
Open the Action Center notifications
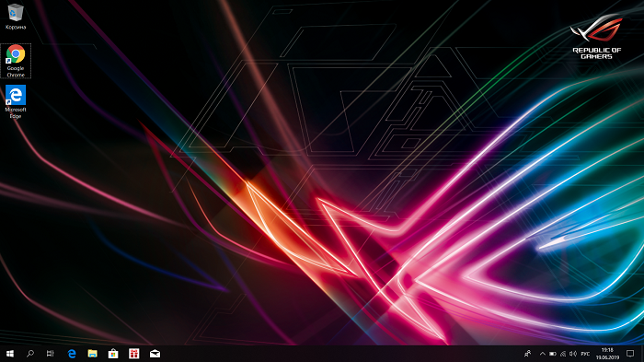tap(630, 354)
